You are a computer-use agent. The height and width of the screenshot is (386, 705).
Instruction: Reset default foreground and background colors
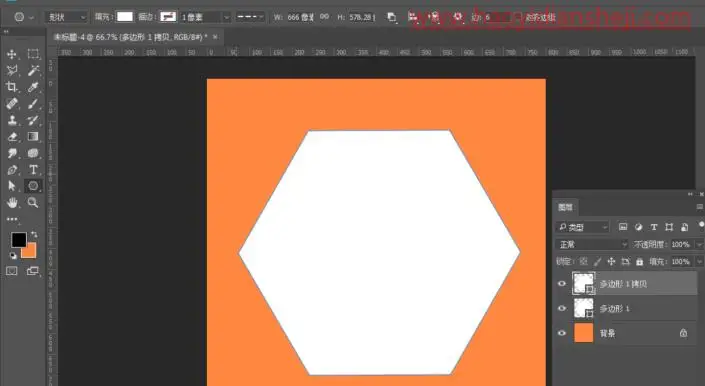click(x=13, y=256)
